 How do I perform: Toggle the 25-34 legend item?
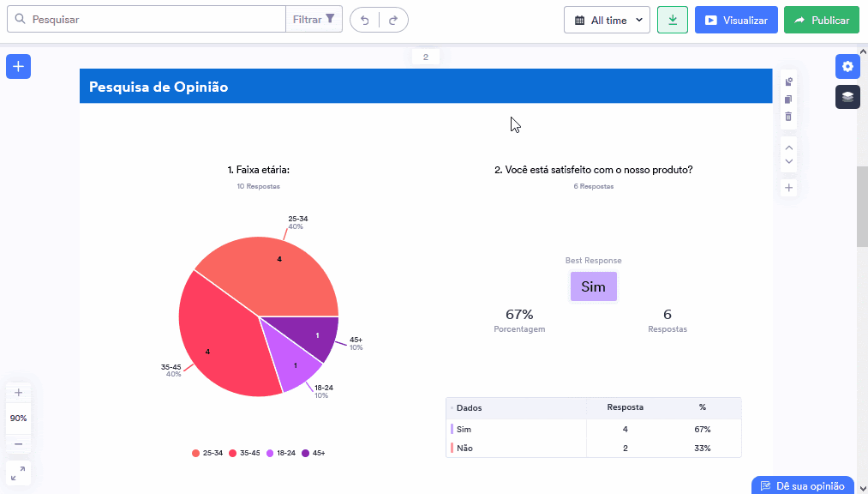point(207,453)
